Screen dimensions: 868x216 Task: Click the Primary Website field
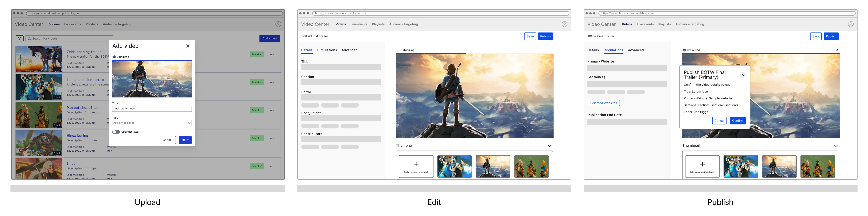point(627,68)
